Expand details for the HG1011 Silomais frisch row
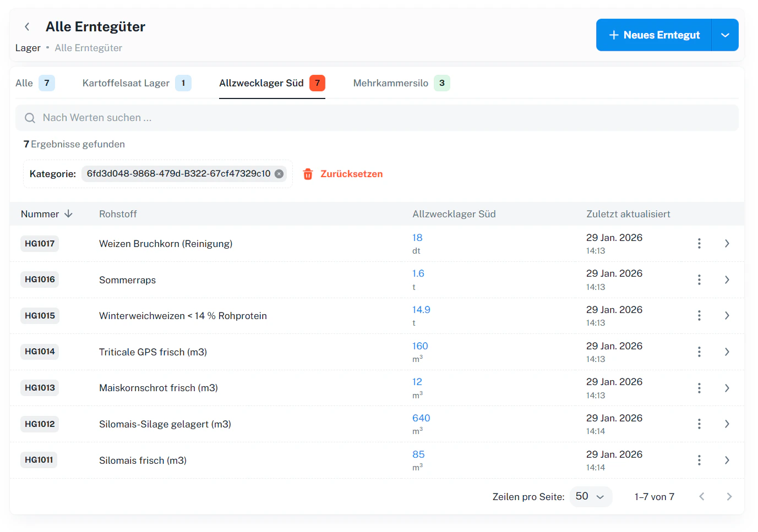This screenshot has height=532, width=758. tap(727, 460)
